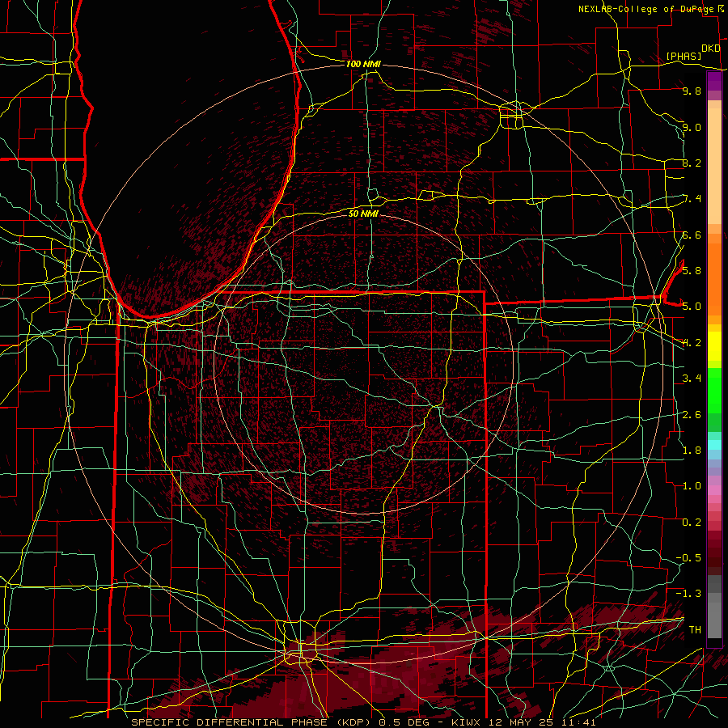The image size is (728, 728).
Task: Select the -0.5 legend value
Action: [x=688, y=557]
